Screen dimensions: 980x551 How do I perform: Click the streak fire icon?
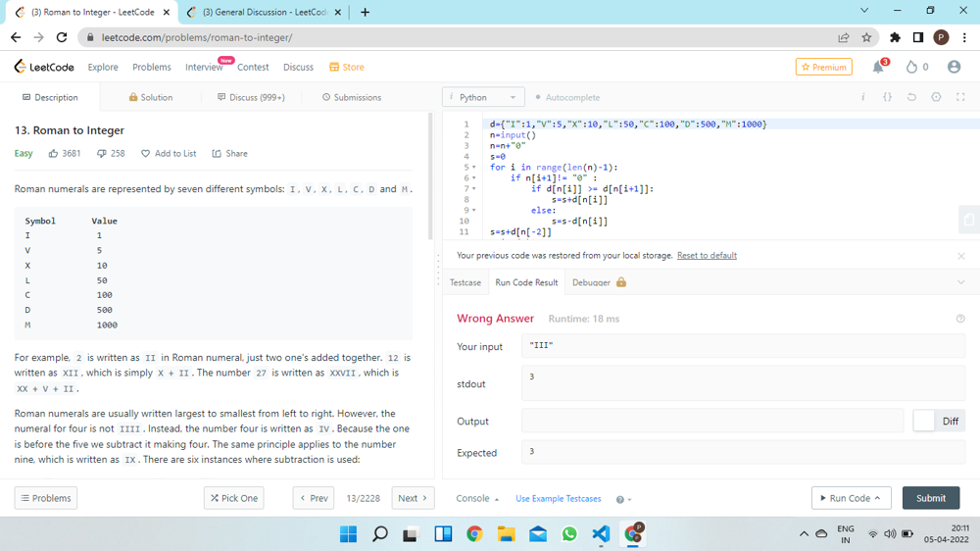coord(911,67)
